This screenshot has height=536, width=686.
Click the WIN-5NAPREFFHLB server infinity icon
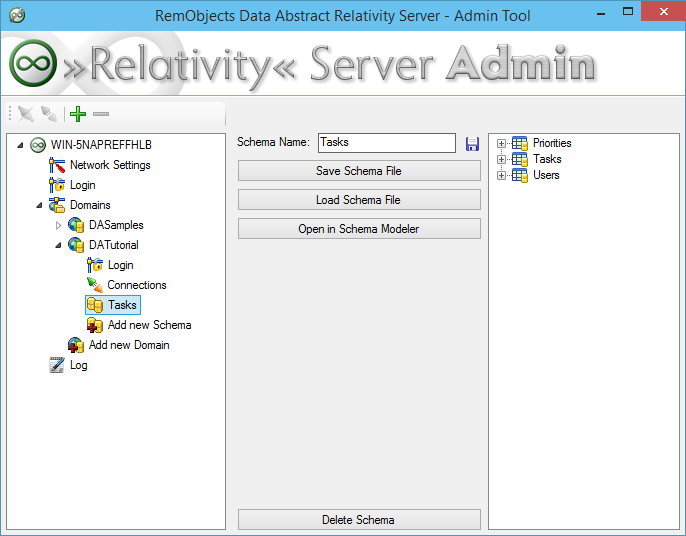[x=38, y=145]
